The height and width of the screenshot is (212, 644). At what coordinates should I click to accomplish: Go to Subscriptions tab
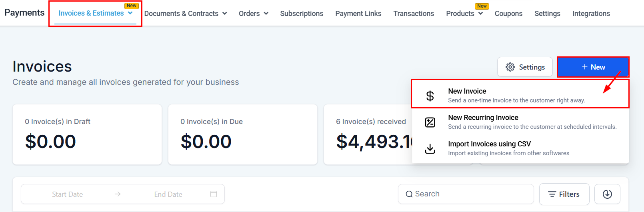coord(302,14)
